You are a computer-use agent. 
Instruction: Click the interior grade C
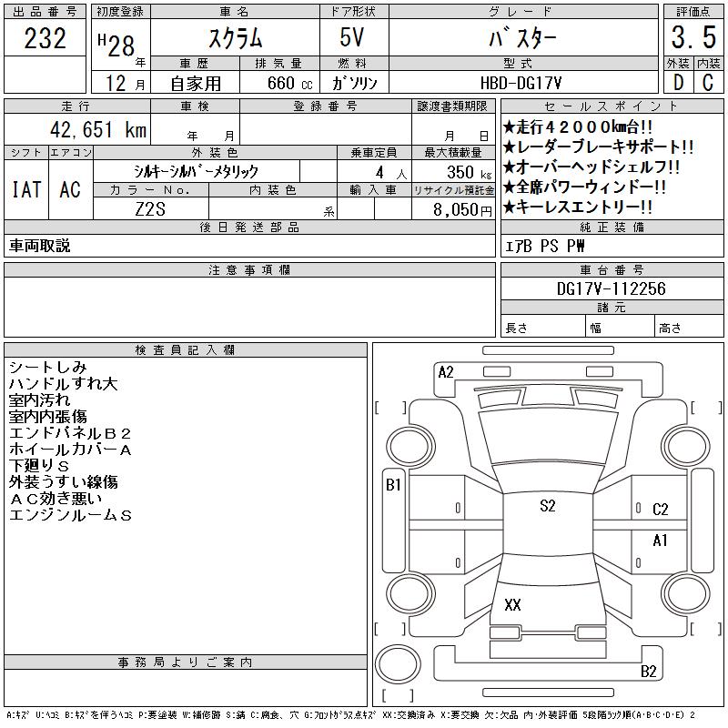click(708, 82)
